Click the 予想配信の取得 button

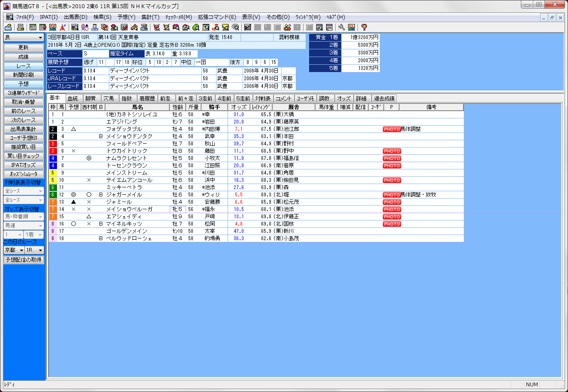[x=24, y=260]
